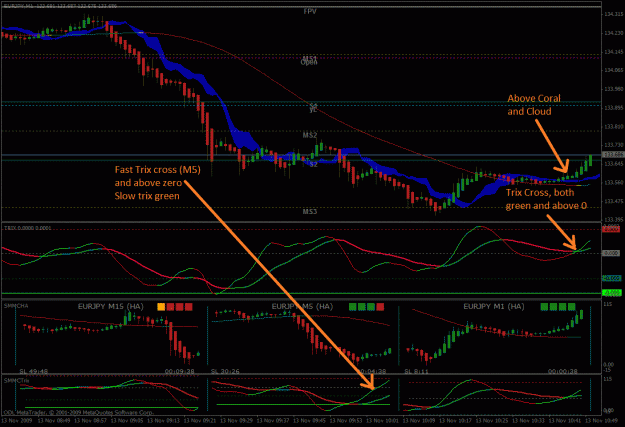Select the MS2 pivot level label
This screenshot has height=427, width=625.
coord(310,135)
